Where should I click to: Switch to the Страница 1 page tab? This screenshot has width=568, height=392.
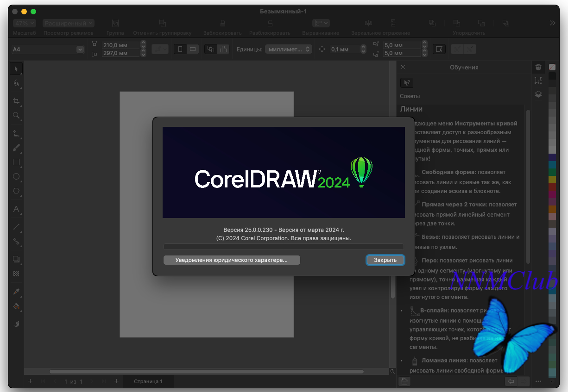pyautogui.click(x=148, y=381)
